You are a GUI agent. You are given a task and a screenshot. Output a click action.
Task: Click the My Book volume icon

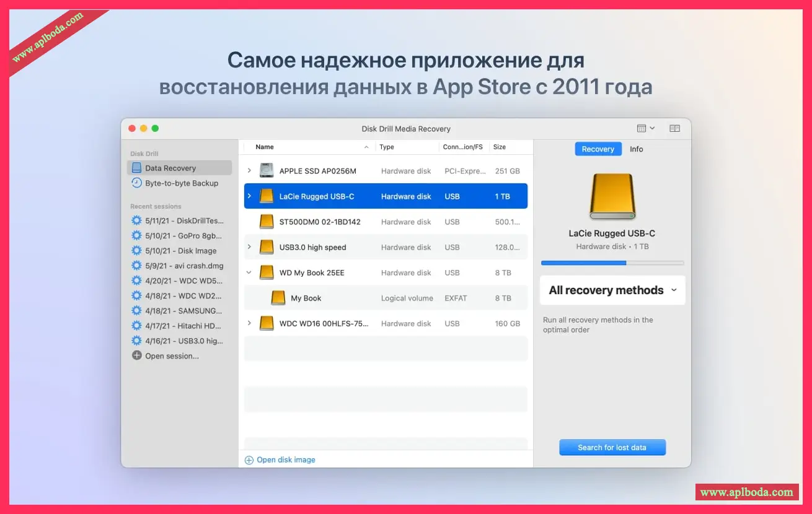278,298
